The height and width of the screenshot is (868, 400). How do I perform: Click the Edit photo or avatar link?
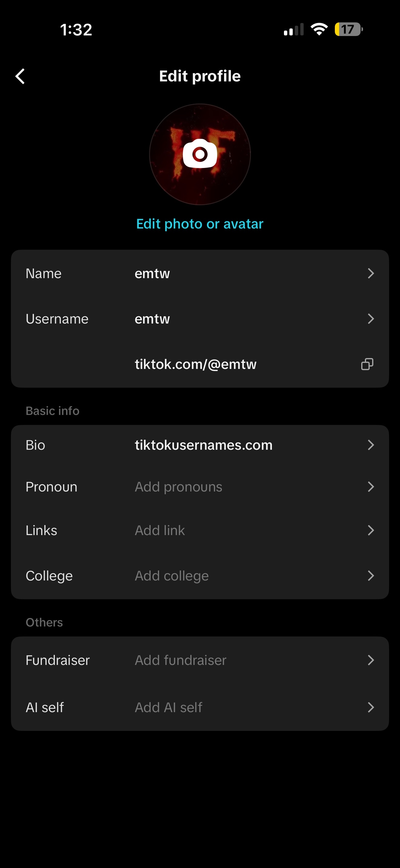coord(200,224)
